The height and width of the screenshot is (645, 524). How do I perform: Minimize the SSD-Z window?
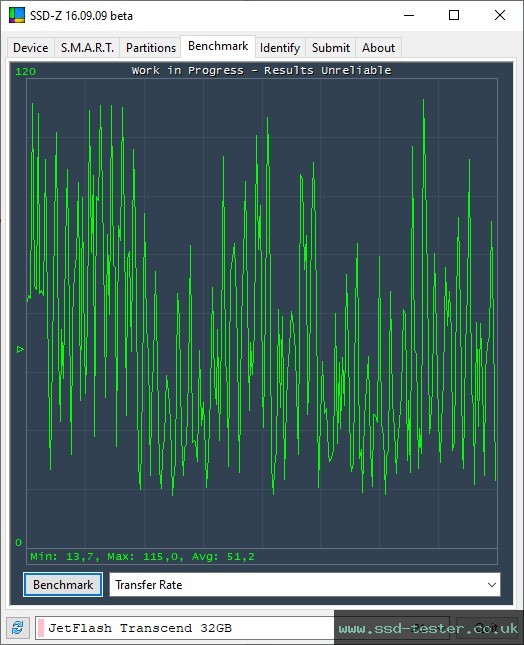tap(409, 15)
